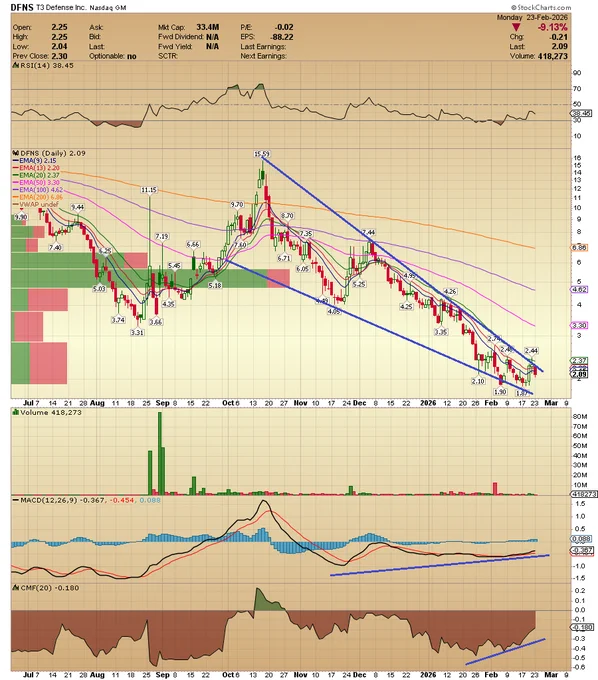Viewport: 598px width, 680px height.
Task: Click the 6.86 right-axis EMA tag
Action: [x=580, y=248]
